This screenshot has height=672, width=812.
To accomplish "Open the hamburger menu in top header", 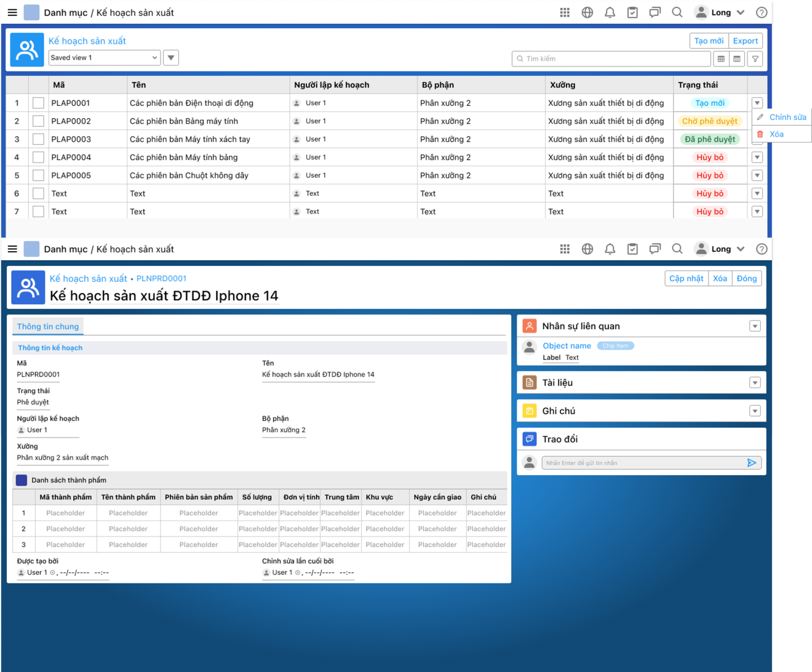I will point(12,12).
